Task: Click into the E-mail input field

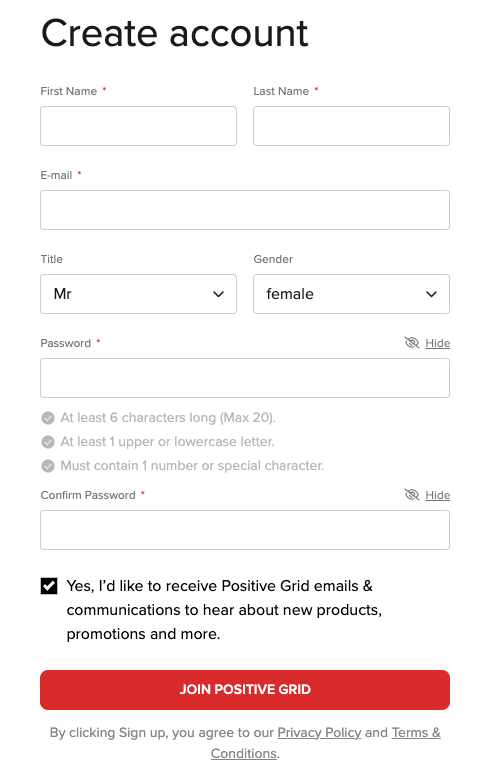Action: tap(245, 210)
